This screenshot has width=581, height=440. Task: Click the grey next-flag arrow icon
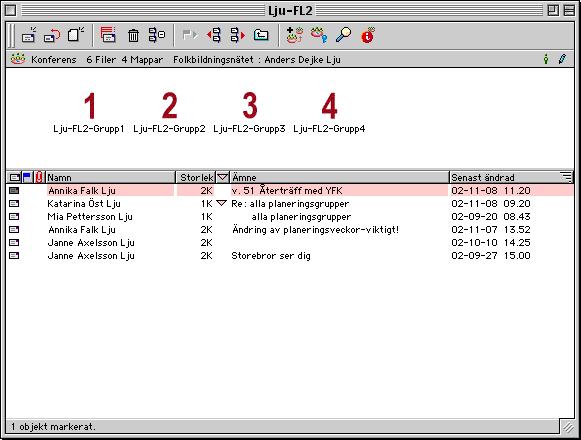pos(190,36)
